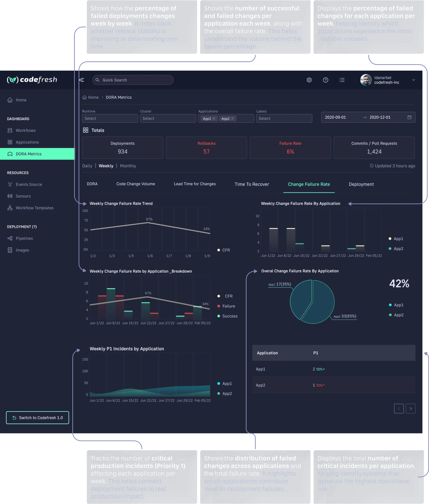Open Sensors from the sidebar

(x=23, y=196)
